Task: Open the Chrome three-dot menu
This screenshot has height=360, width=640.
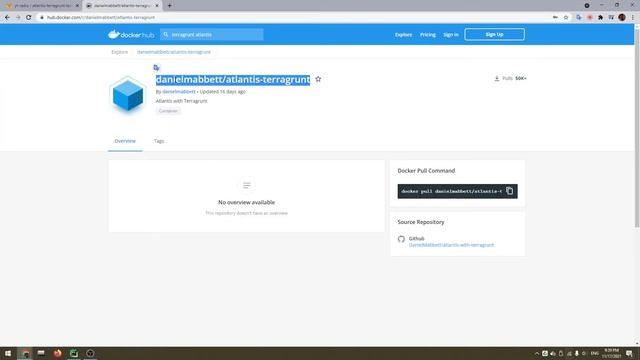Action: [633, 18]
